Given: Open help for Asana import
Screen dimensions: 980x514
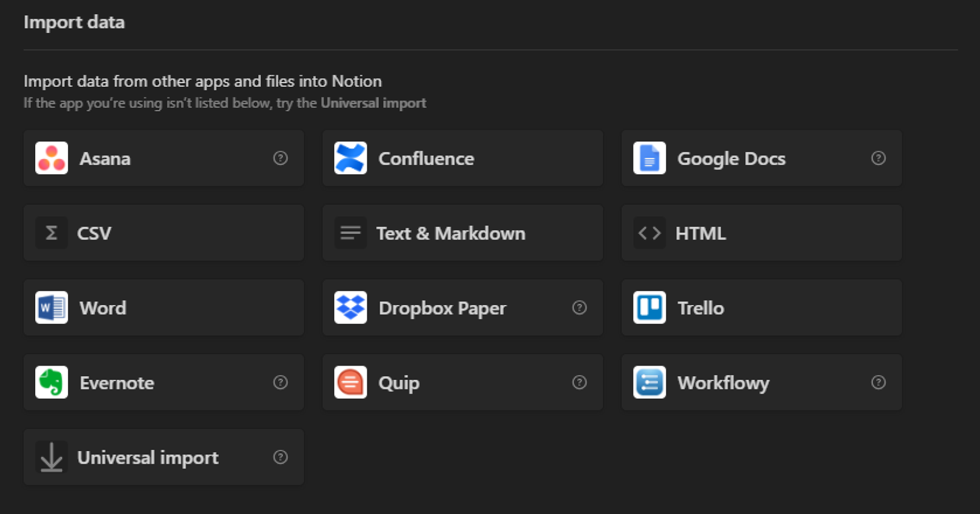Looking at the screenshot, I should click(280, 158).
